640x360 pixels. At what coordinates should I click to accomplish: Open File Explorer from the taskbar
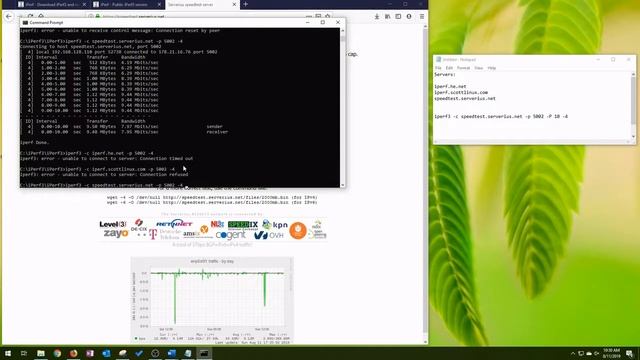click(41, 353)
